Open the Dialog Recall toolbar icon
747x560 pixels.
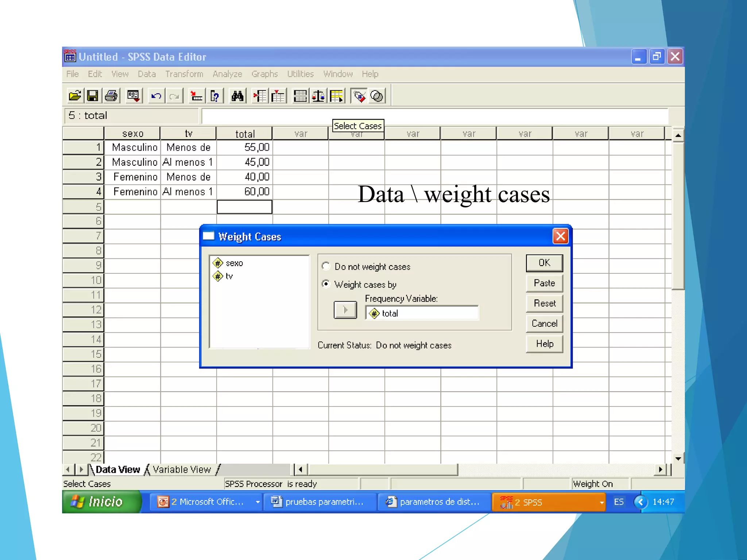133,96
